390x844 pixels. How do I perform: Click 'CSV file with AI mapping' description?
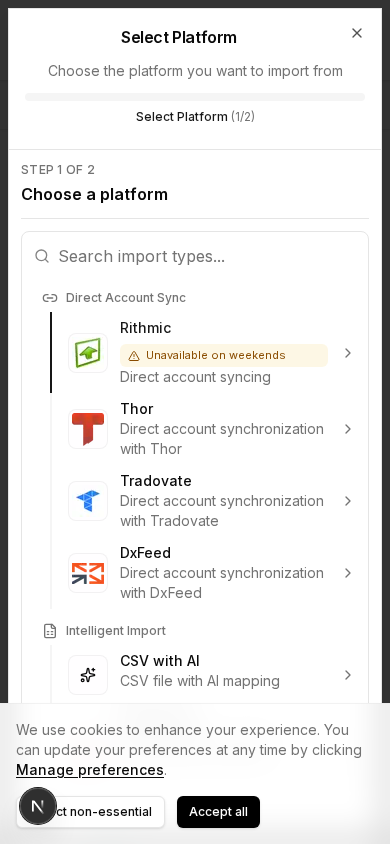[x=200, y=681]
